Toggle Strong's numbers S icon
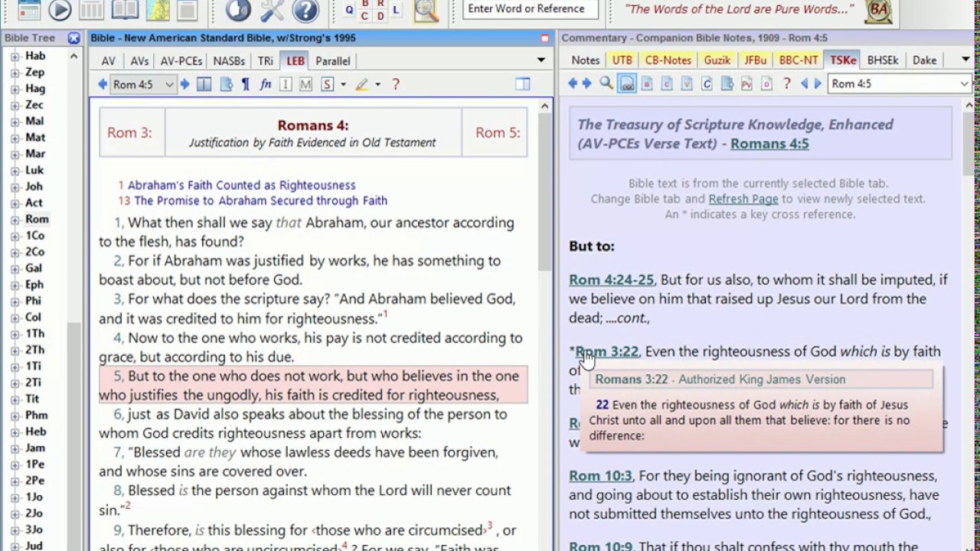Viewport: 980px width, 551px height. tap(328, 84)
